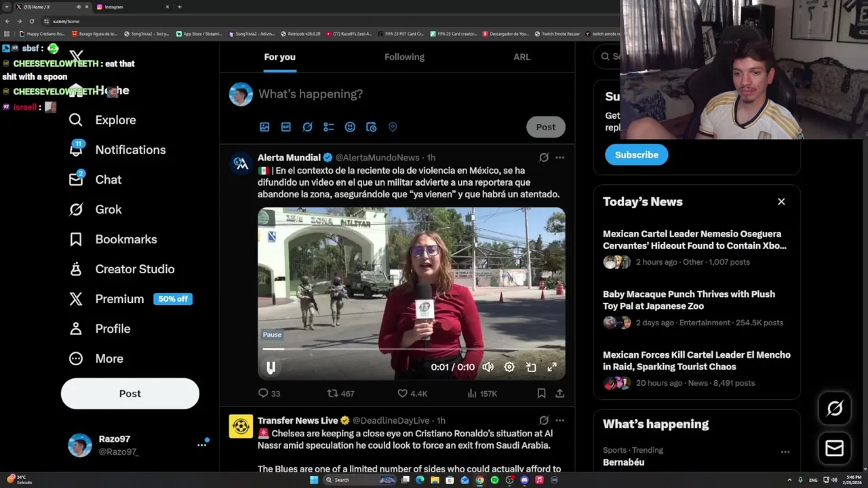The image size is (868, 488).
Task: Tag a location in the new post
Action: (393, 127)
